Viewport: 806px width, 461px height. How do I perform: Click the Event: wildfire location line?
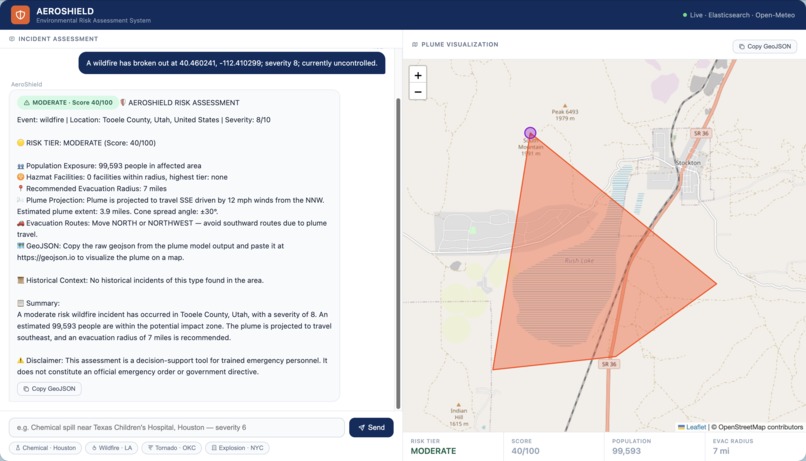pos(143,120)
